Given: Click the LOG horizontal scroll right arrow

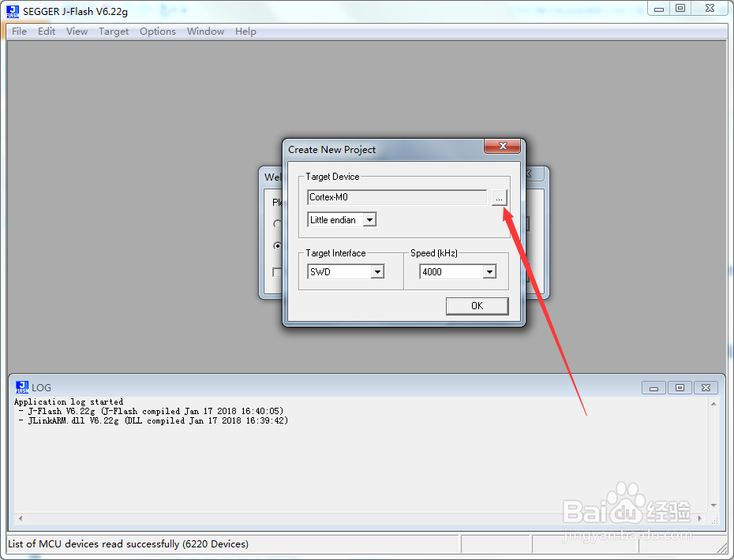Looking at the screenshot, I should [x=700, y=518].
